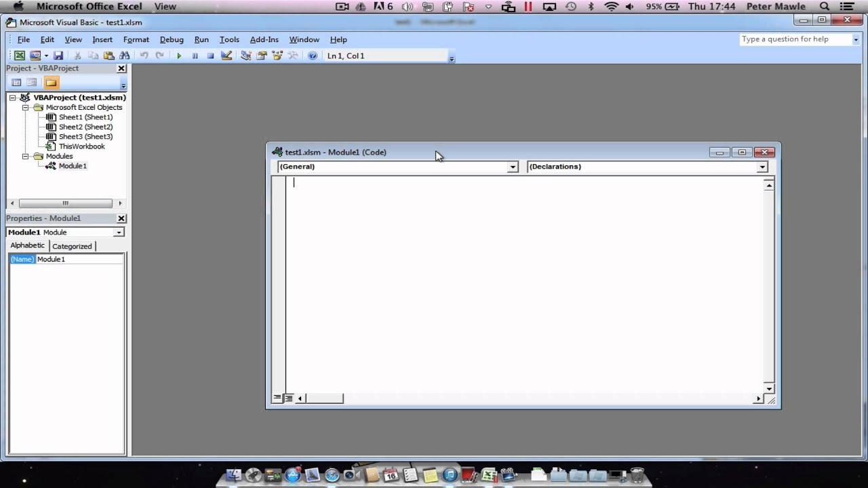Click the Copy icon in toolbar
Viewport: 868px width, 488px height.
coord(93,56)
